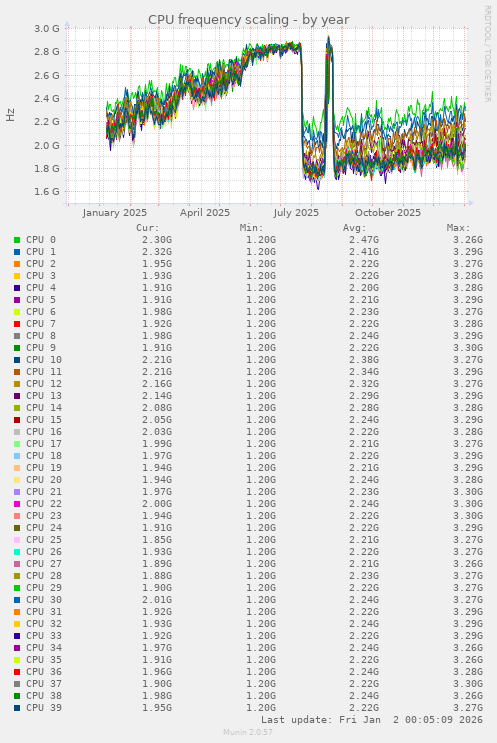Select the 'CPU 30' legend label

click(x=44, y=600)
